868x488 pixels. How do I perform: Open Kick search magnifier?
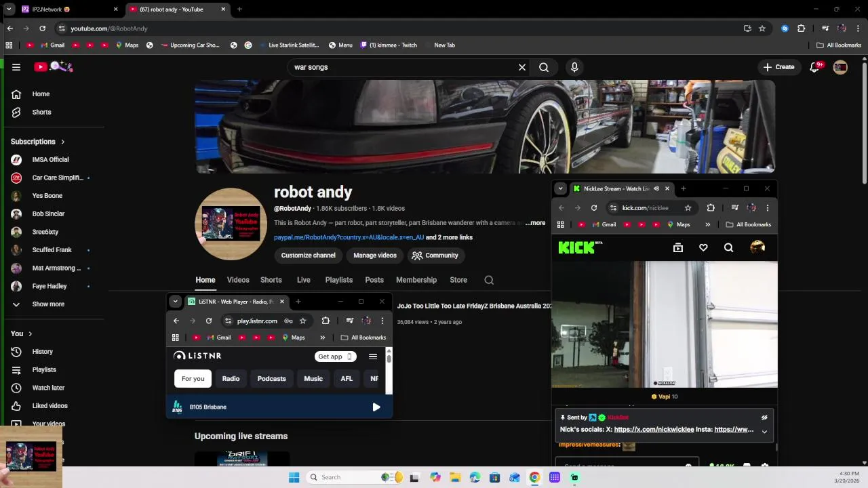pos(728,247)
